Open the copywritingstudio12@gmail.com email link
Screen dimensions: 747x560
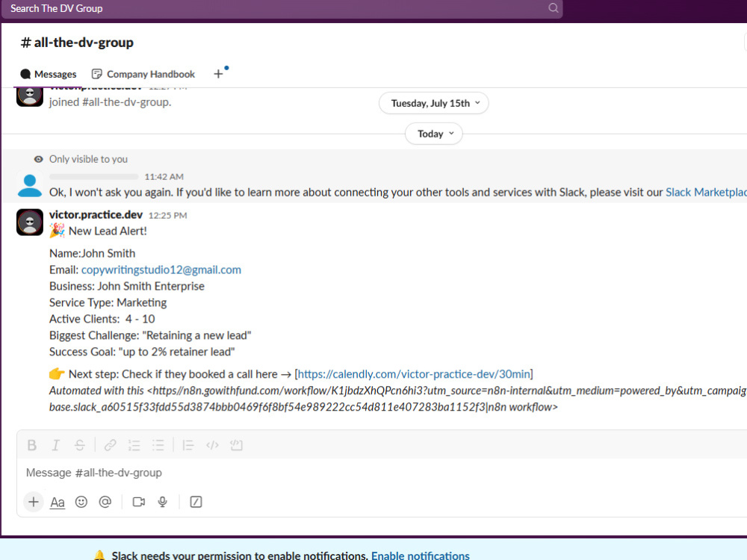[x=161, y=270]
